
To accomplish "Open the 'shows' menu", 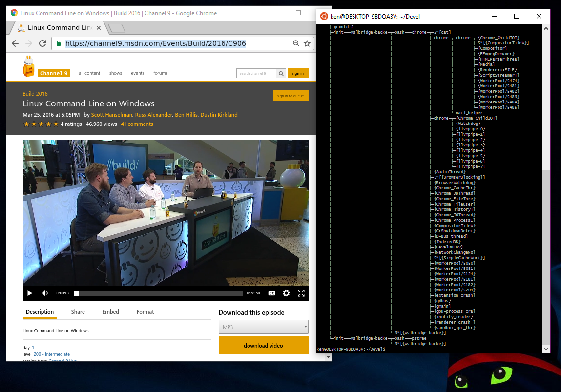I will click(116, 73).
